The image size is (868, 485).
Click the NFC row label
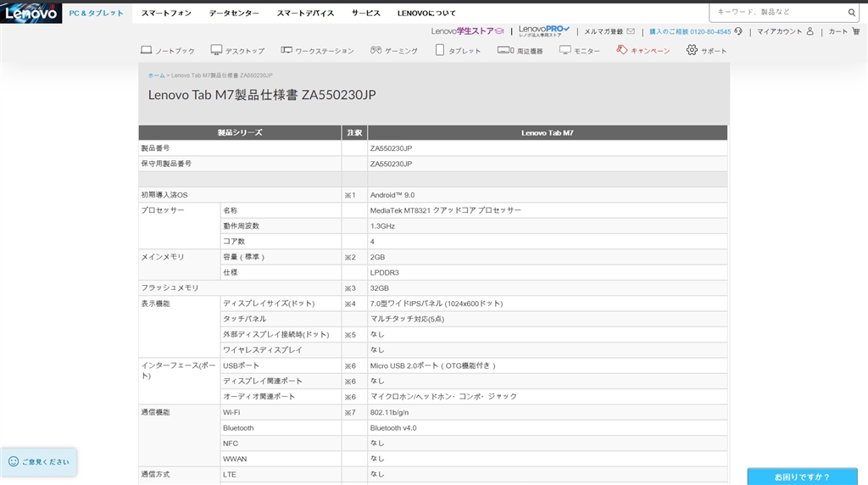(x=231, y=443)
